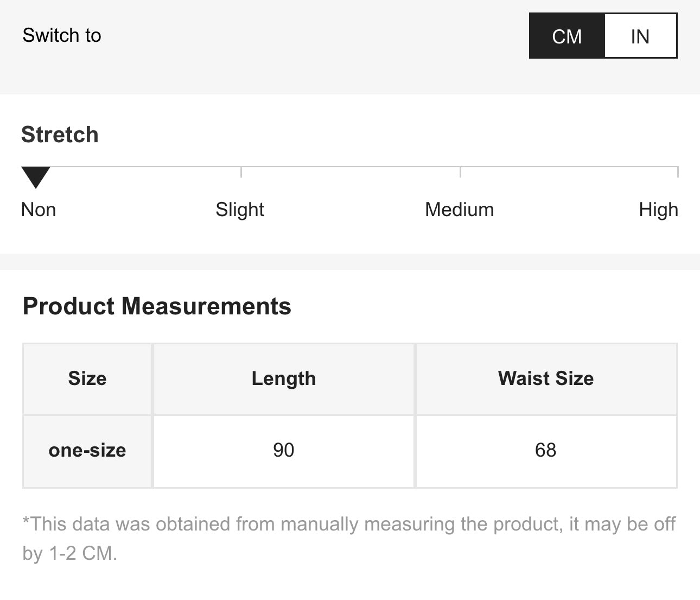Viewport: 700px width, 600px height.
Task: Click the stretch scale tick above Medium
Action: point(460,172)
